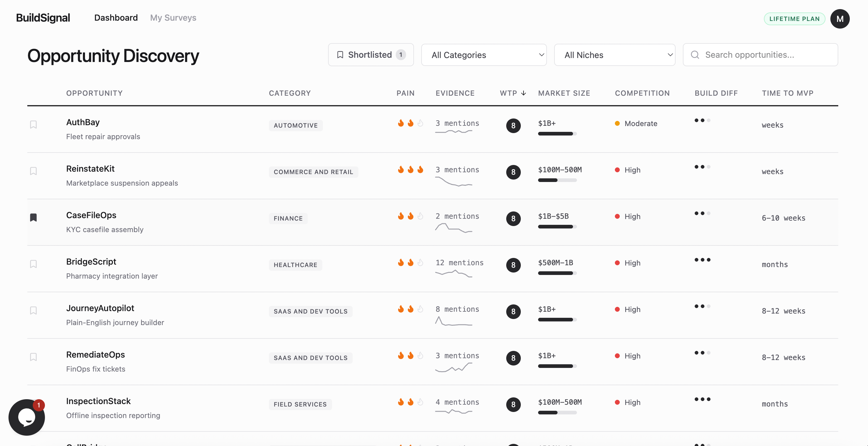
Task: Click the Finance category tag
Action: [x=288, y=219]
